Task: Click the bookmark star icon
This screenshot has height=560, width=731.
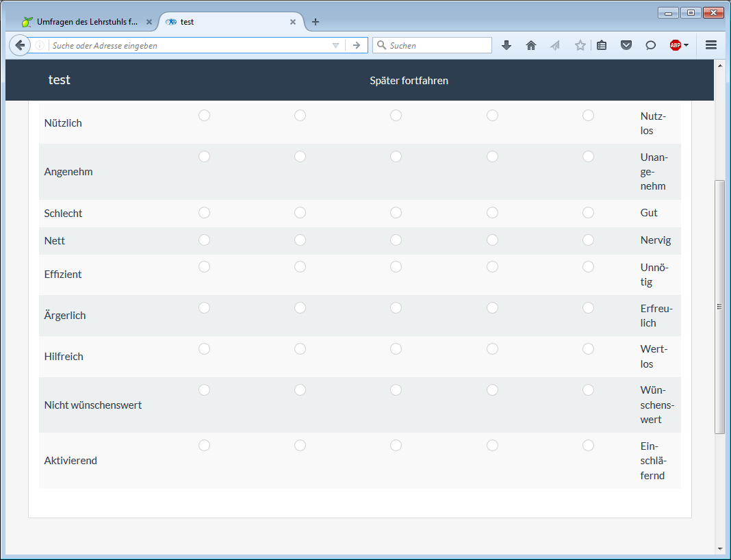Action: (x=580, y=45)
